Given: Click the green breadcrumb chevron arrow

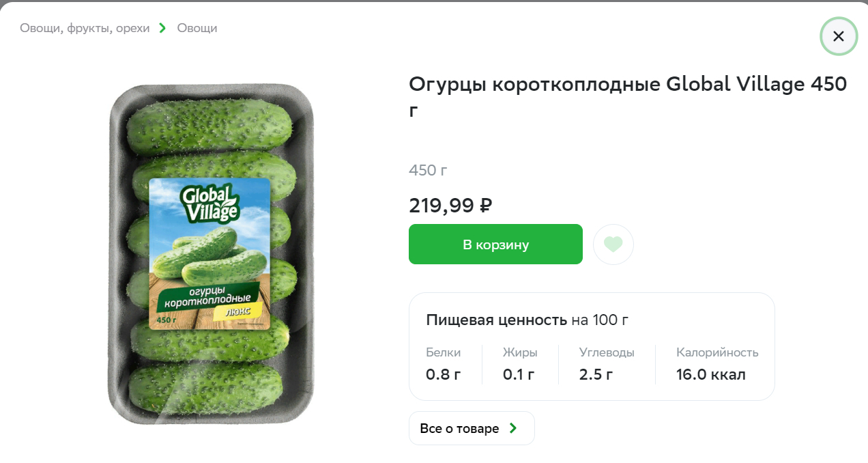Looking at the screenshot, I should tap(162, 28).
